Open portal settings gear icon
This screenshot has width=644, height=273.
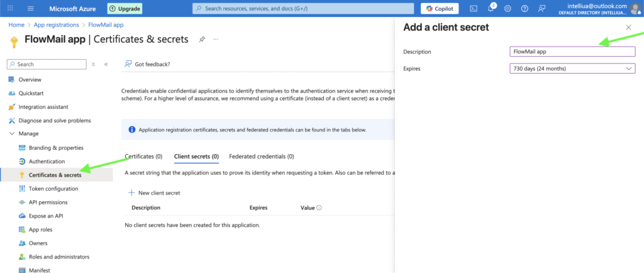point(508,8)
